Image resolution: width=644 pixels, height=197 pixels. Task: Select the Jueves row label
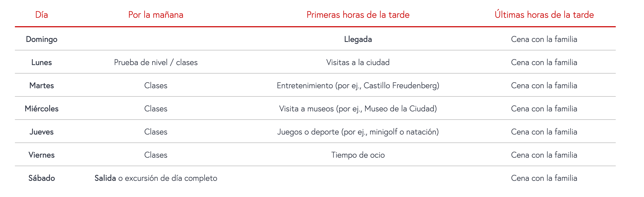[42, 132]
